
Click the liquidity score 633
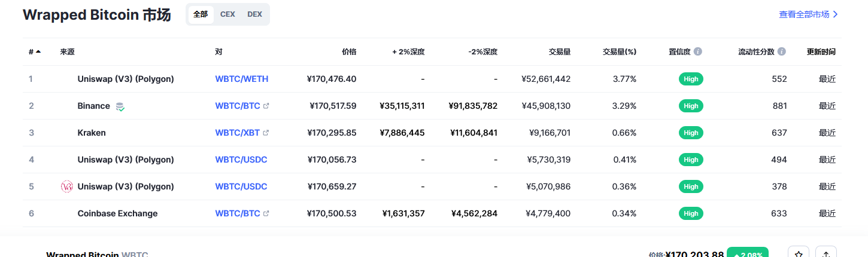click(779, 213)
